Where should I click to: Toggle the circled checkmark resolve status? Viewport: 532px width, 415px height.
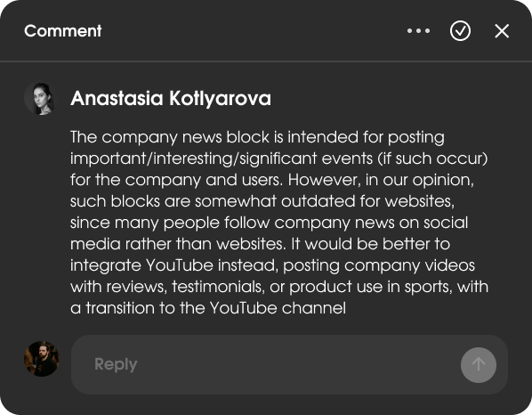click(x=460, y=31)
